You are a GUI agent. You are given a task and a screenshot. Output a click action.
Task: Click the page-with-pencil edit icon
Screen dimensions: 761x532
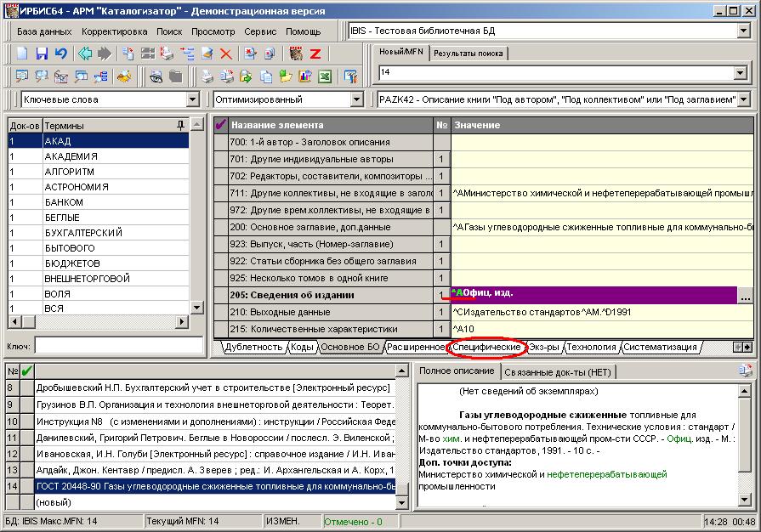coord(207,54)
